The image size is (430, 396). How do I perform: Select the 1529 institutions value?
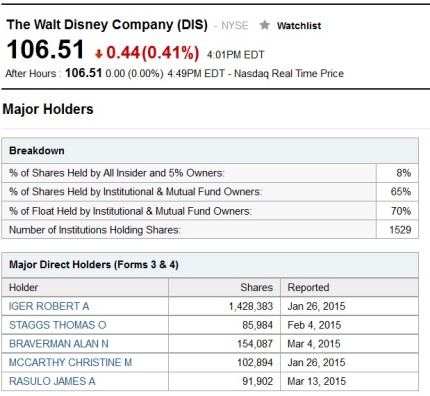point(400,230)
